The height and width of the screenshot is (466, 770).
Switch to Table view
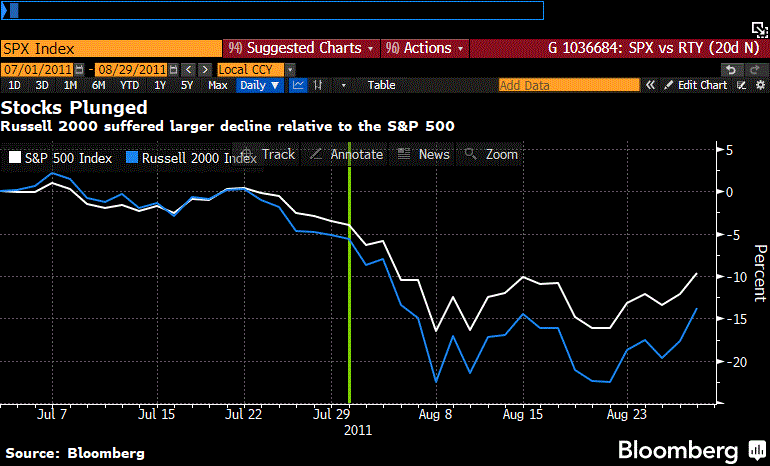click(382, 85)
